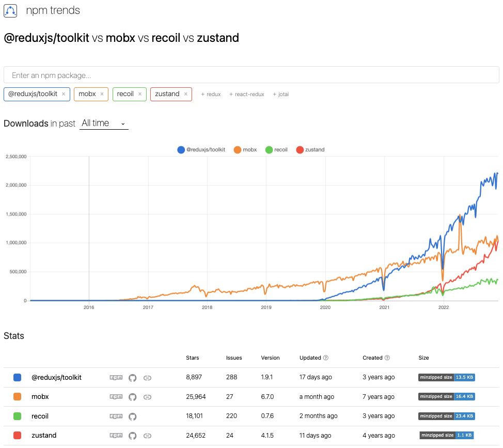Open homepage link icon for mobx
Screen dimensions: 503x448
(x=147, y=397)
